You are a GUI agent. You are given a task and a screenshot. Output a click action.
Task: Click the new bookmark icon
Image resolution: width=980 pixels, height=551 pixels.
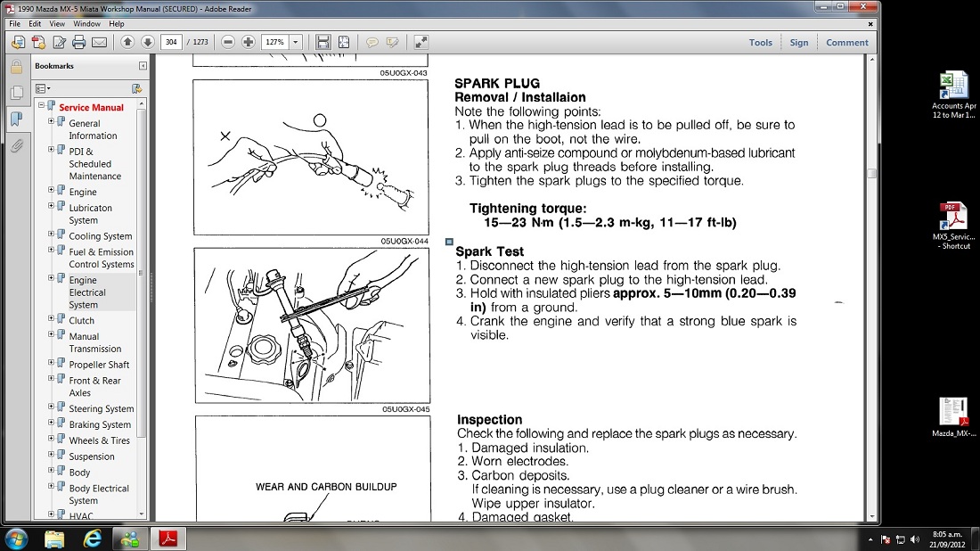(137, 89)
